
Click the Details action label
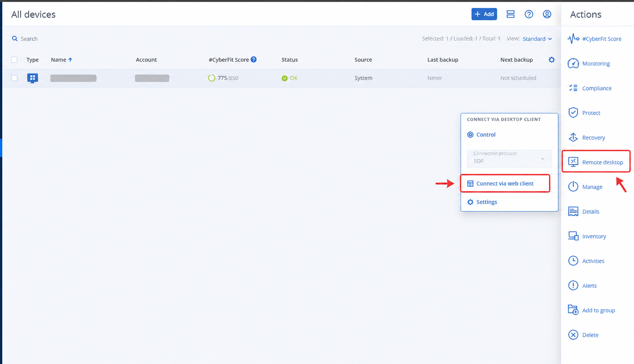[x=591, y=212]
